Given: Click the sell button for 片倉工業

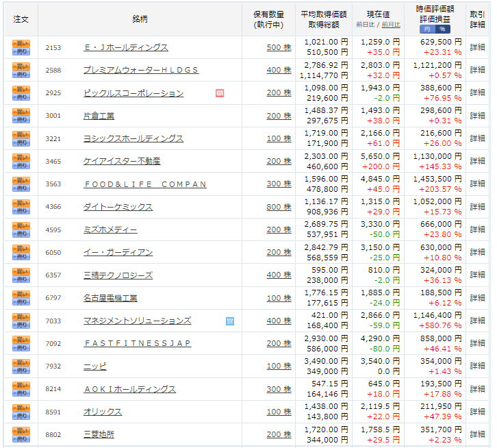Looking at the screenshot, I should pos(21,120).
